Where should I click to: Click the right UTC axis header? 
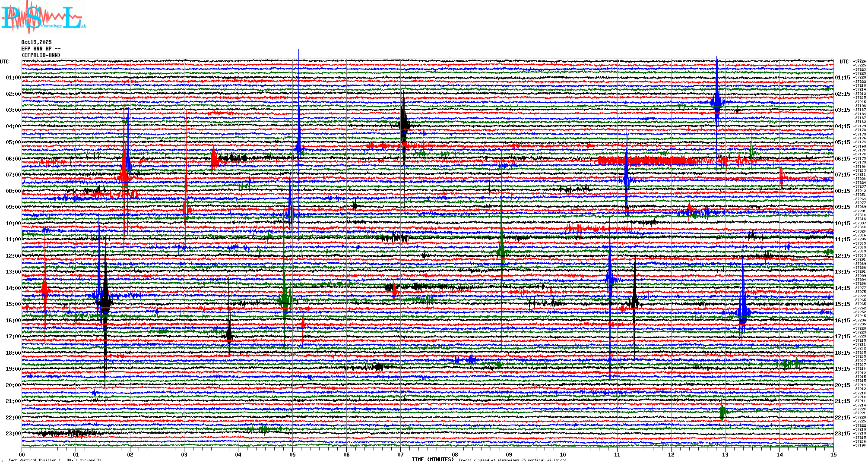click(x=844, y=62)
